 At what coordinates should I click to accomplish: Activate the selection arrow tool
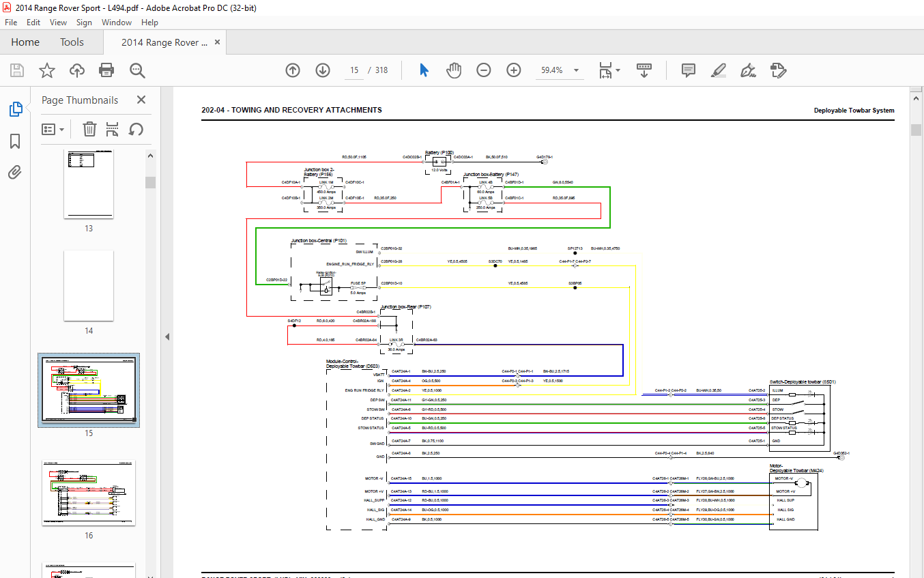click(424, 70)
